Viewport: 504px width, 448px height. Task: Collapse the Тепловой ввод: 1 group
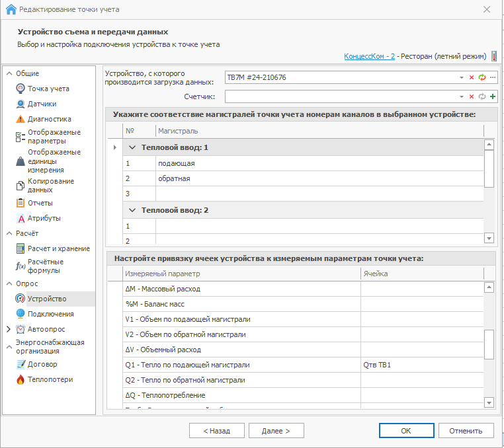tap(132, 147)
